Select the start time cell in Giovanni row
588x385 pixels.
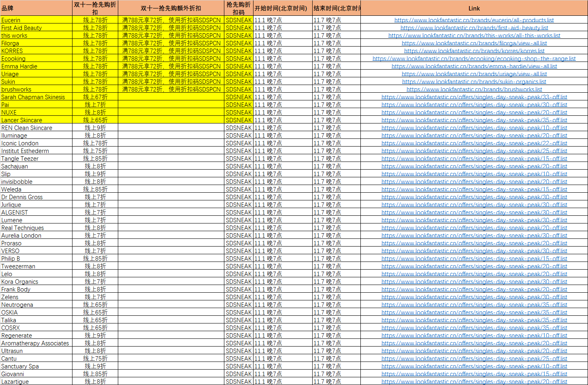coord(283,374)
